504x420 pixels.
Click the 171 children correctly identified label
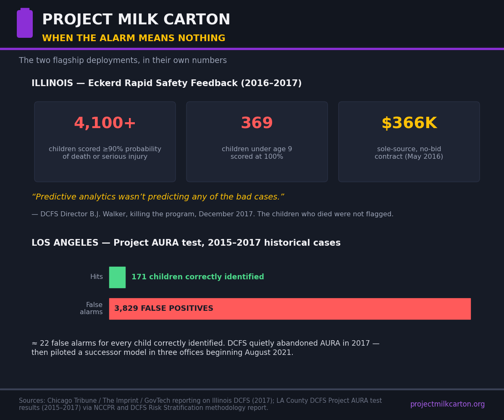(198, 277)
